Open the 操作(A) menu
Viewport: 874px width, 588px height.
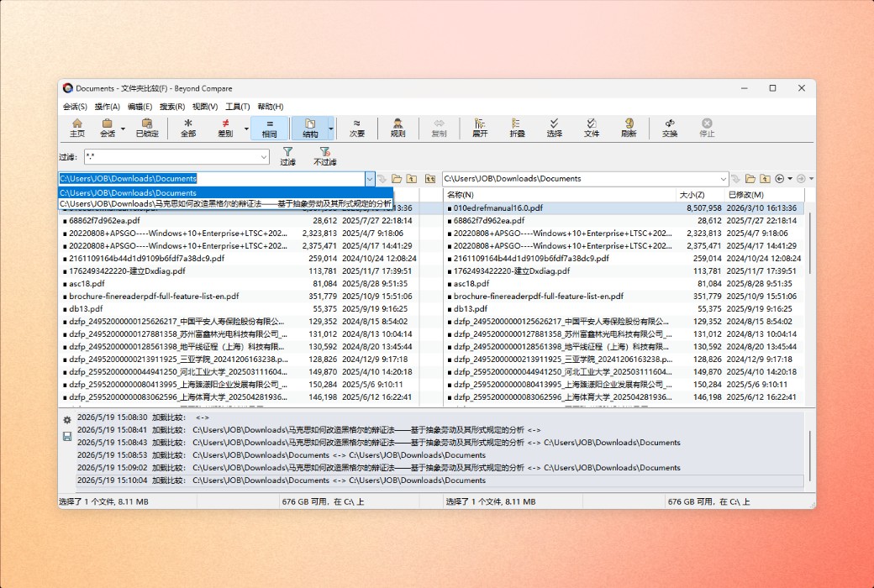pos(107,107)
